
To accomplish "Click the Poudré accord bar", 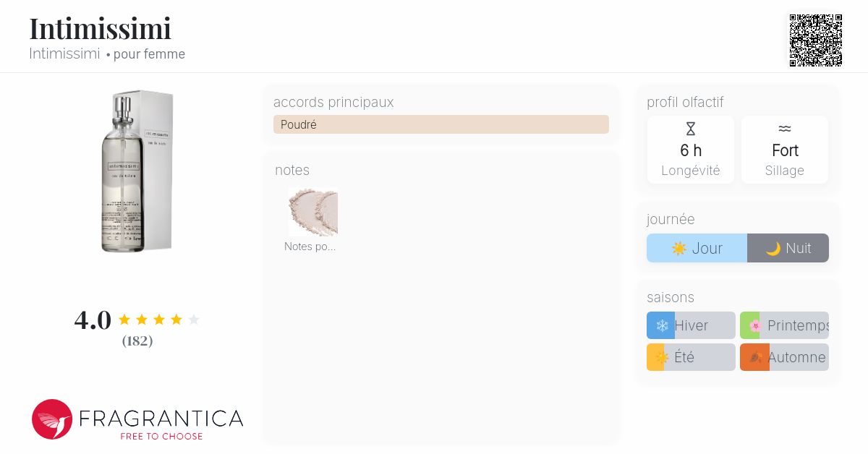I will [x=441, y=124].
